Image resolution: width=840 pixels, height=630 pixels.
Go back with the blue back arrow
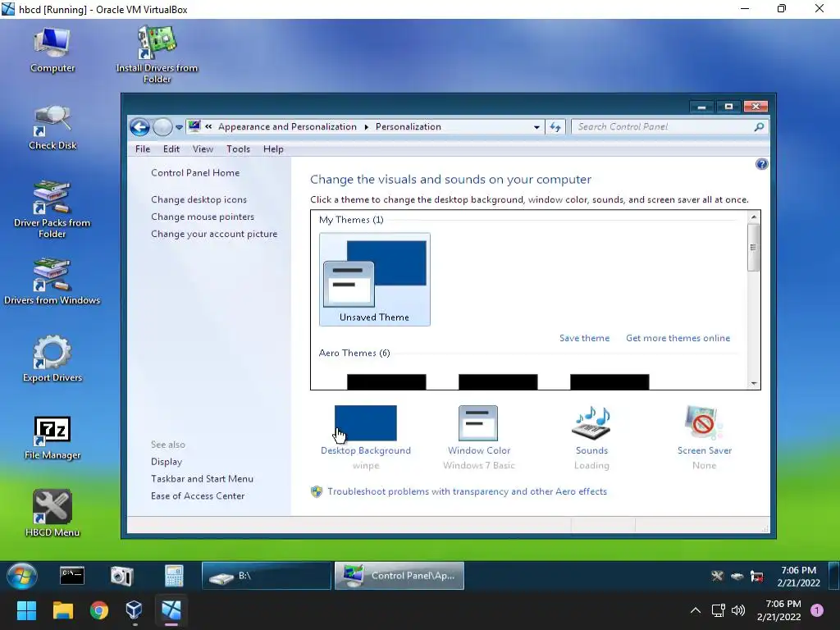tap(139, 127)
